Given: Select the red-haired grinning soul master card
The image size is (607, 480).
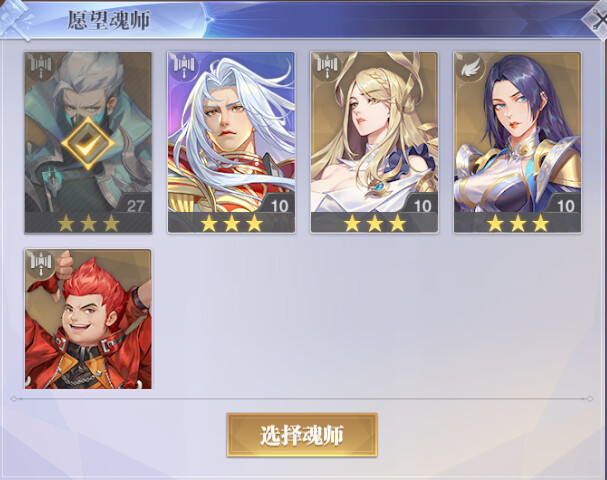Looking at the screenshot, I should [x=88, y=319].
